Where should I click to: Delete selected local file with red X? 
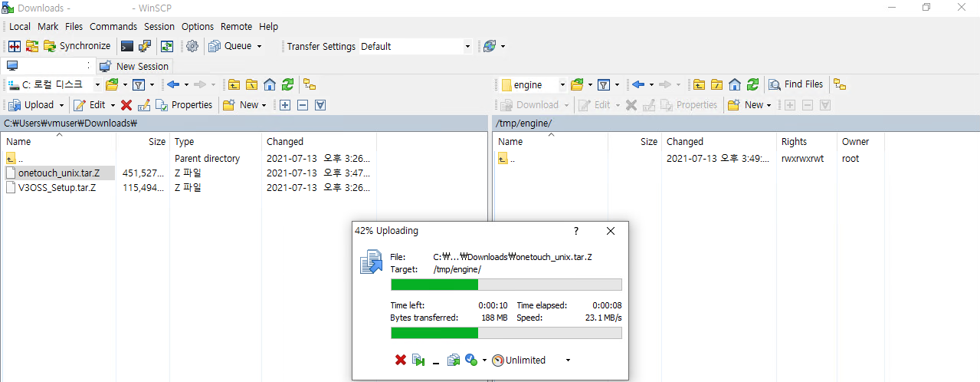pyautogui.click(x=126, y=104)
